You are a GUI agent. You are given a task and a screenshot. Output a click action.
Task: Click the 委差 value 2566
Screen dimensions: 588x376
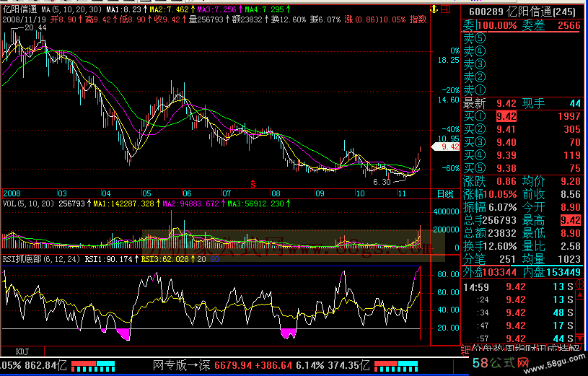569,25
